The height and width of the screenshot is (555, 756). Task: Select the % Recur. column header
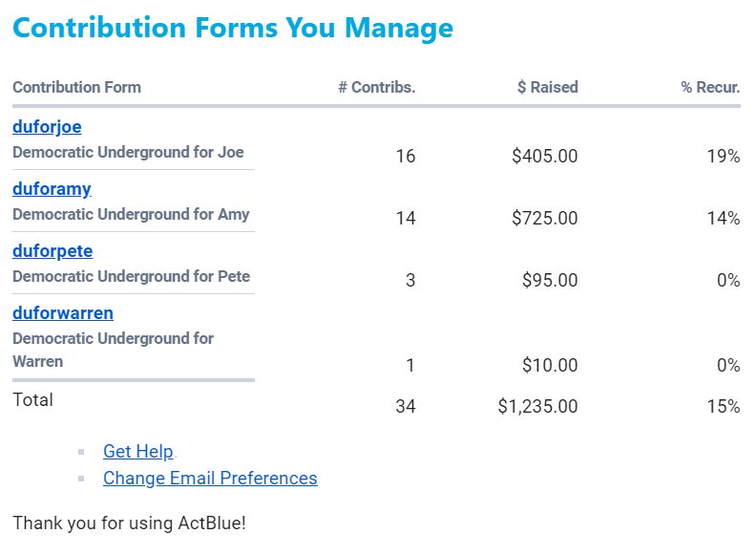pyautogui.click(x=710, y=87)
